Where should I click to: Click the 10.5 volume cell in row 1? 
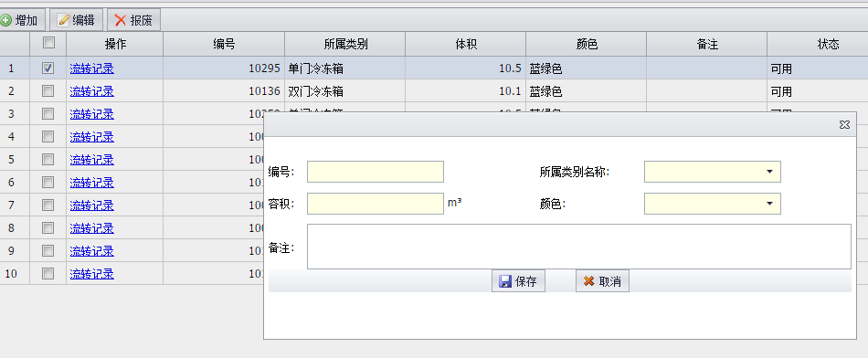pos(466,68)
